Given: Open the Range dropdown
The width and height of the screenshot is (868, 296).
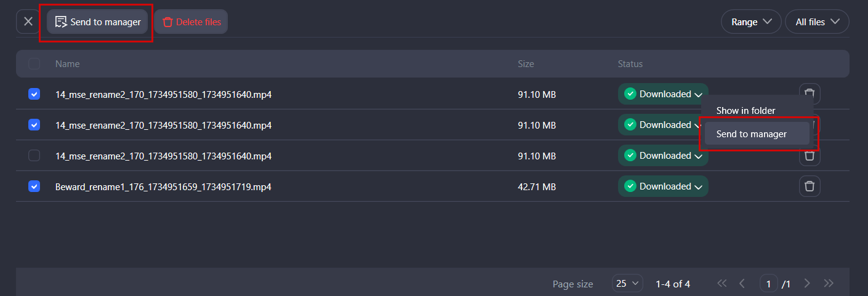Looking at the screenshot, I should [751, 22].
